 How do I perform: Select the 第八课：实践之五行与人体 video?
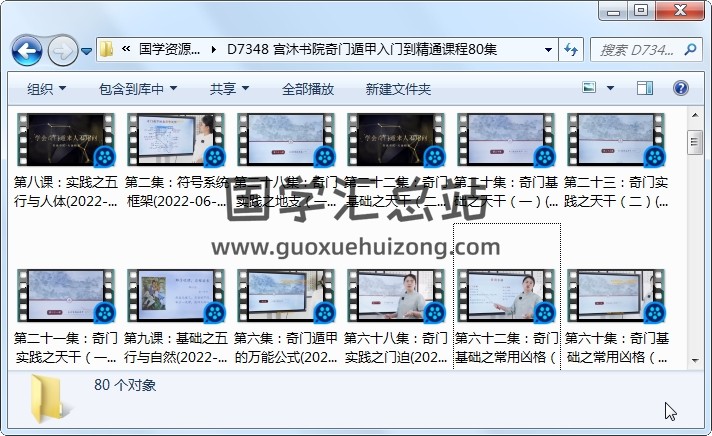[64, 140]
